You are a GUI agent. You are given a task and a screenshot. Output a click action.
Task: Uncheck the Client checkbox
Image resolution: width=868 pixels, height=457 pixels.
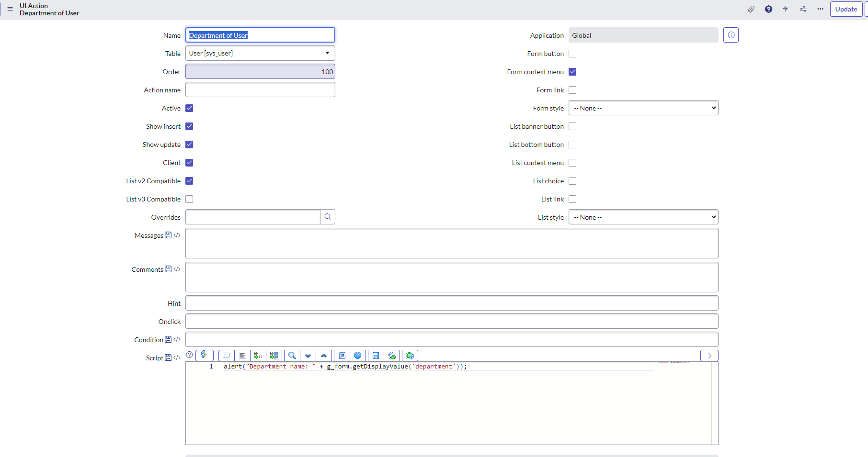tap(189, 163)
